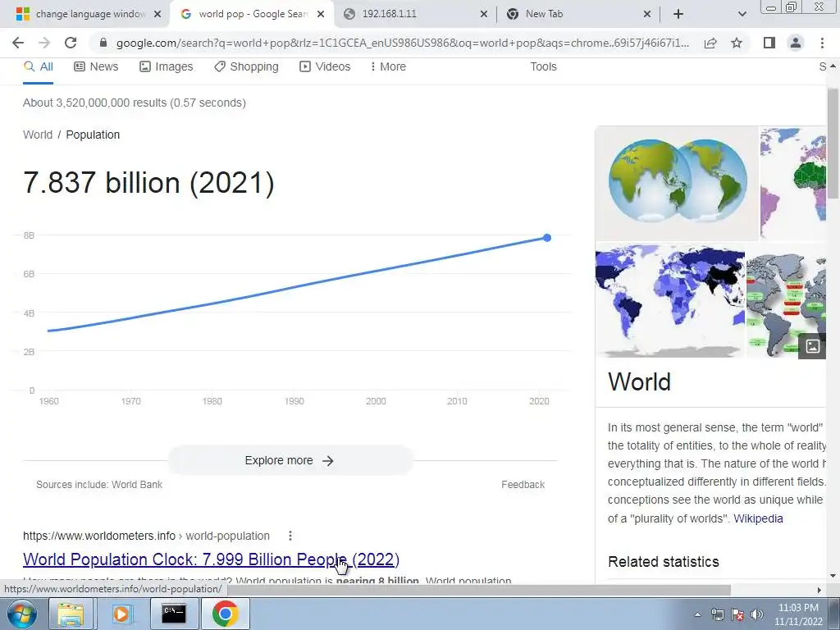Open the Chrome three-dot menu
Viewport: 840px width, 630px height.
tap(822, 43)
